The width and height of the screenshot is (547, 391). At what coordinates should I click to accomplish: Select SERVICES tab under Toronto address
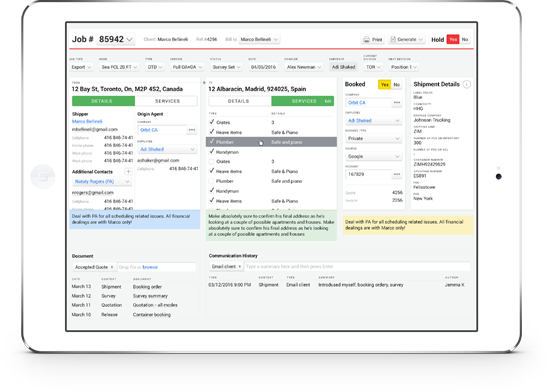[x=166, y=101]
